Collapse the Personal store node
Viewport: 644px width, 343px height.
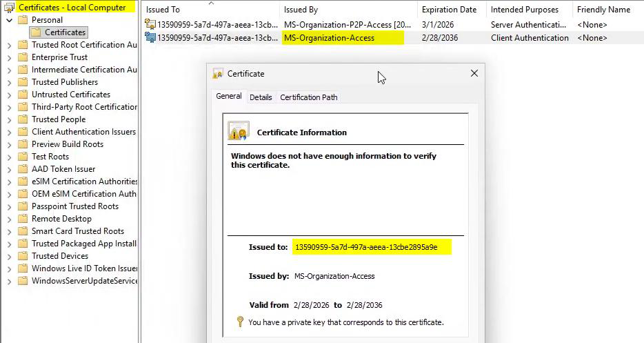click(9, 20)
